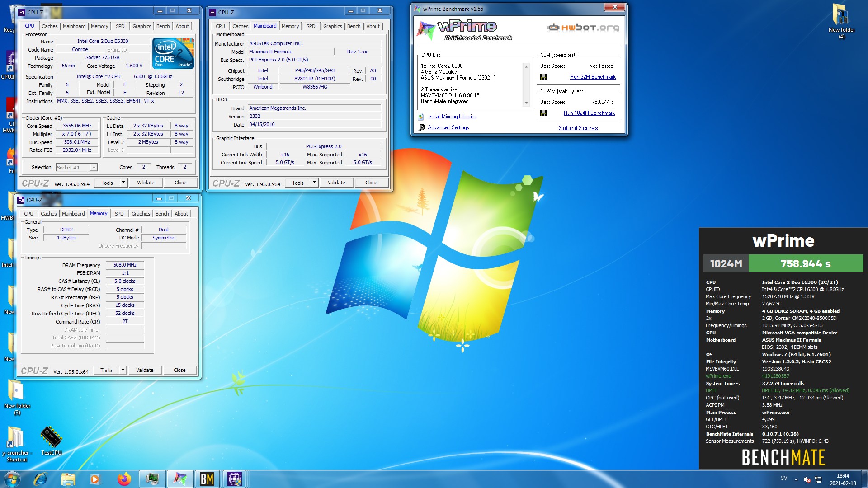Viewport: 868px width, 488px height.
Task: Click the muted volume tray icon
Action: point(807,479)
